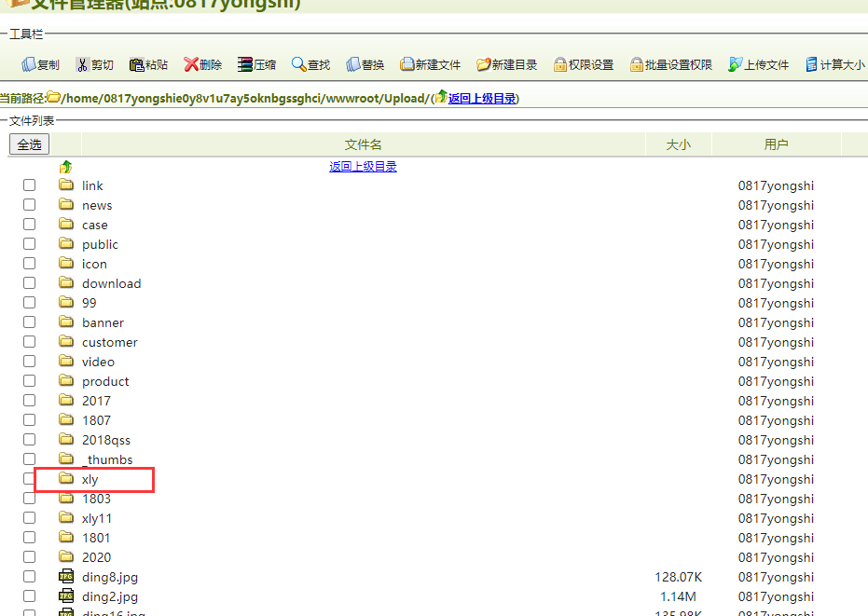
Task: Click the Copy (复制) toolbar icon
Action: [x=29, y=64]
